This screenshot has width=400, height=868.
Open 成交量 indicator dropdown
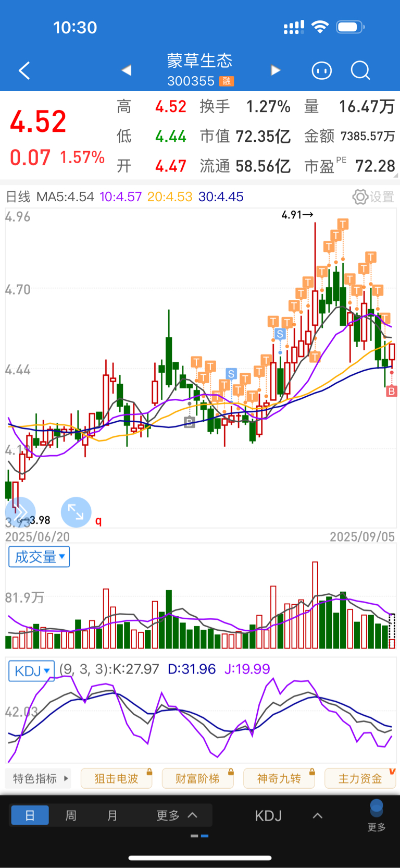point(39,557)
